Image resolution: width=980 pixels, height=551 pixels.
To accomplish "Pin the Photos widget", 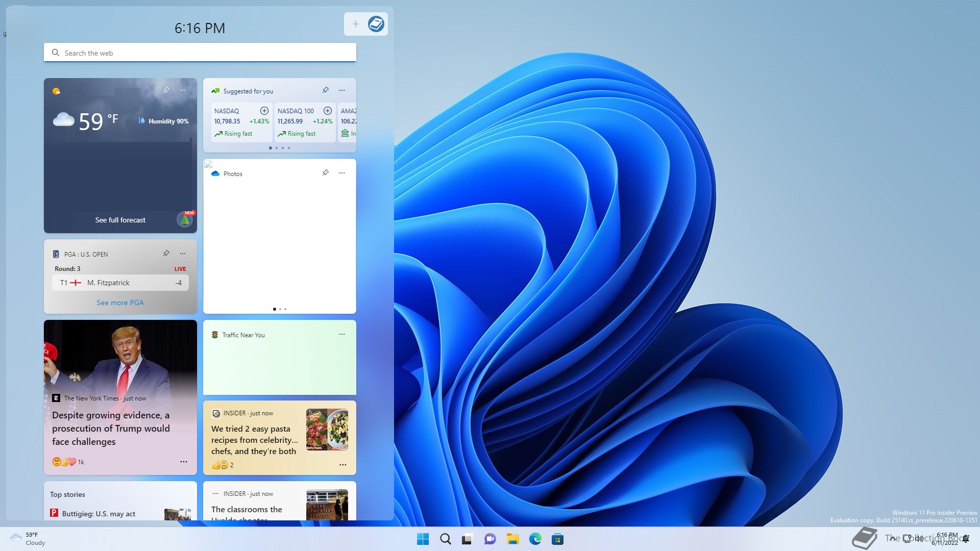I will pyautogui.click(x=326, y=173).
